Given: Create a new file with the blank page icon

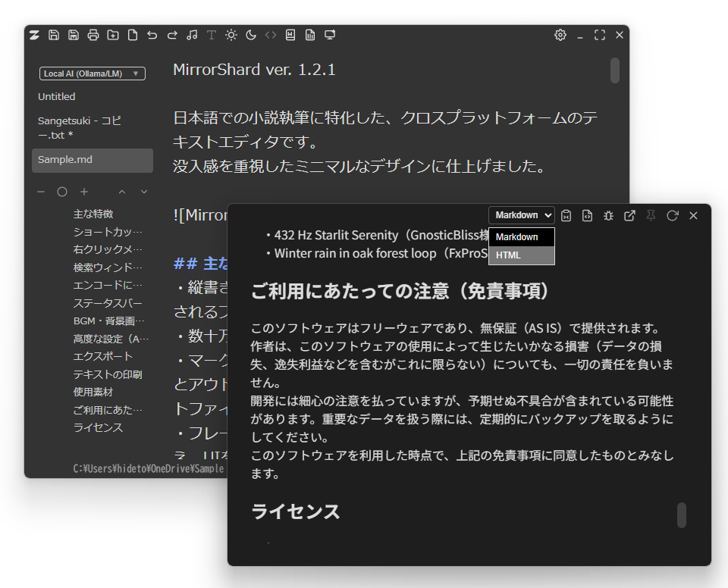Looking at the screenshot, I should [134, 35].
